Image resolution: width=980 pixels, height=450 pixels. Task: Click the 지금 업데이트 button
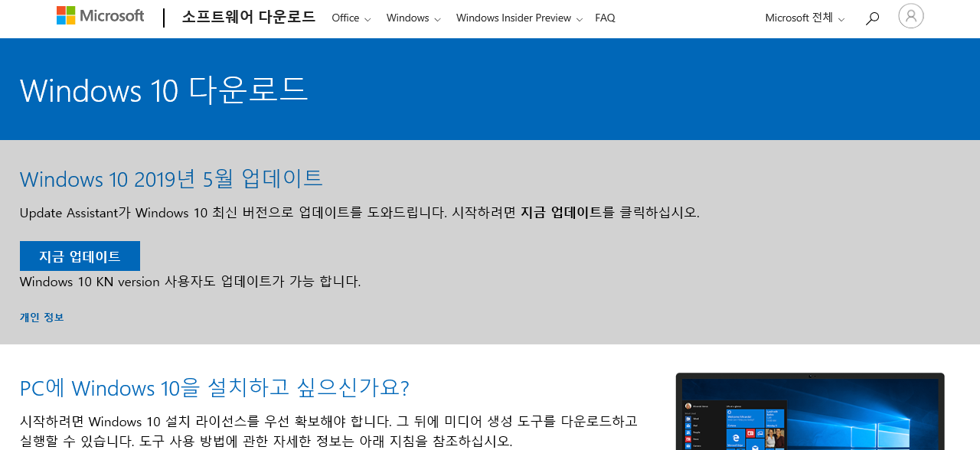(x=80, y=256)
